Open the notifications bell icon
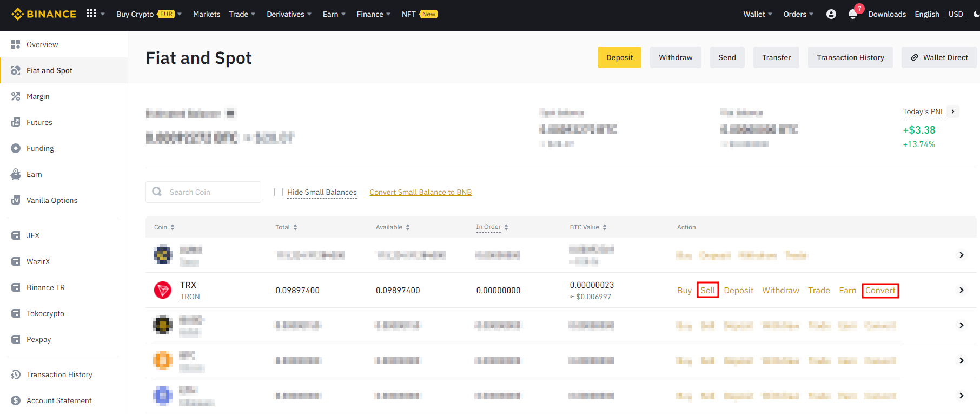This screenshot has width=980, height=414. coord(853,14)
